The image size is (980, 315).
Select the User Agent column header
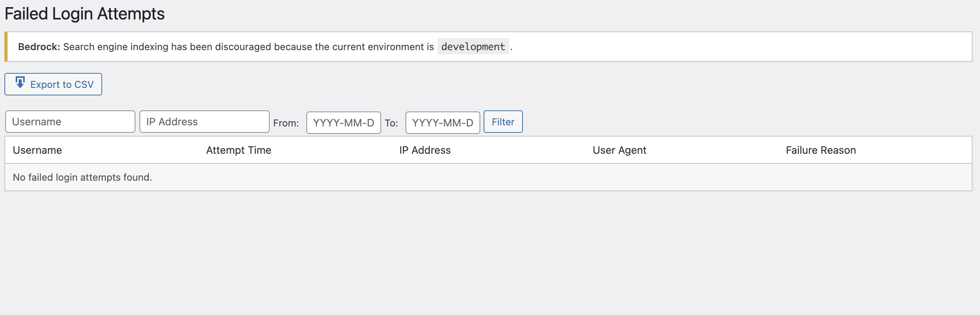(619, 150)
